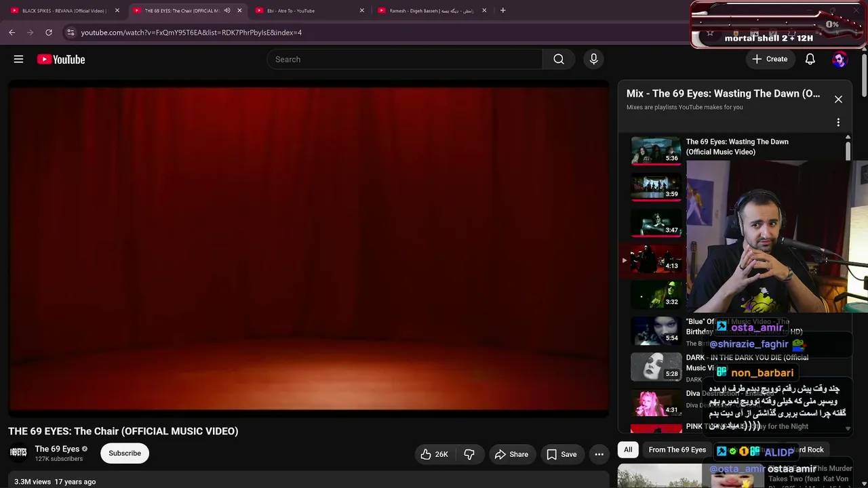
Task: Click "Mixes are playlists YouTube makes for you"
Action: click(685, 107)
